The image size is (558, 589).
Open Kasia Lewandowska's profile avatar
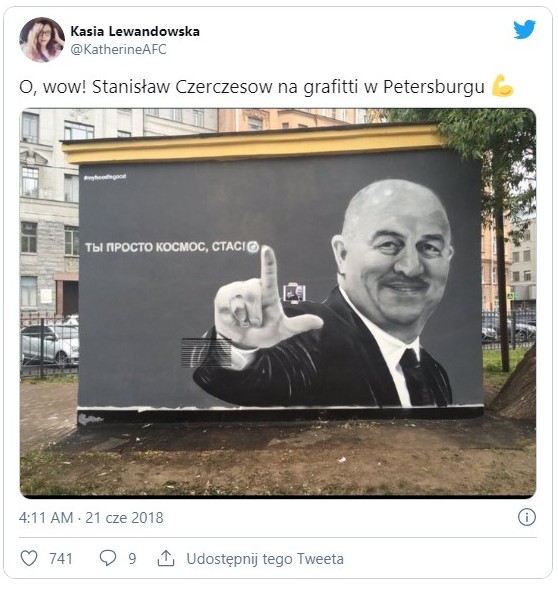(x=42, y=39)
